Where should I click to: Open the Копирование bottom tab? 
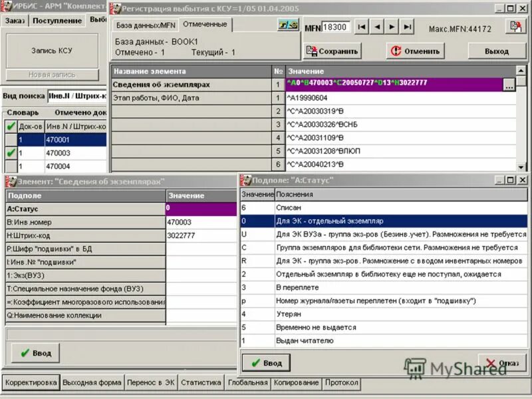pyautogui.click(x=296, y=383)
